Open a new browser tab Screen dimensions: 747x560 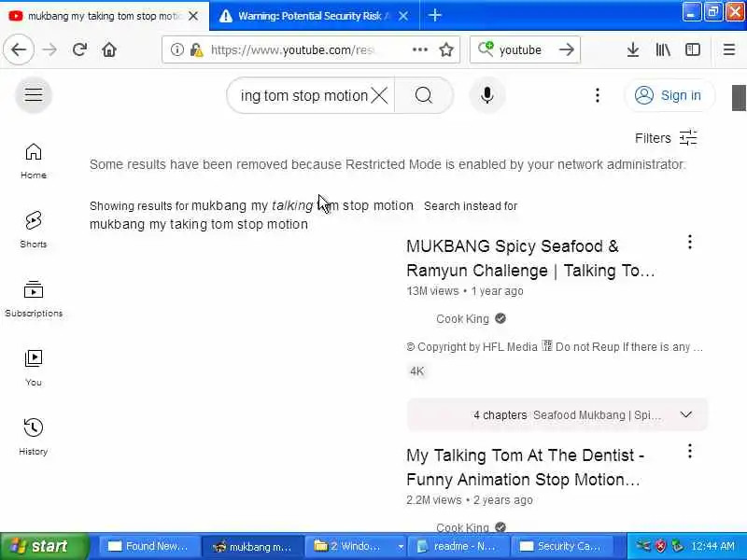(434, 15)
